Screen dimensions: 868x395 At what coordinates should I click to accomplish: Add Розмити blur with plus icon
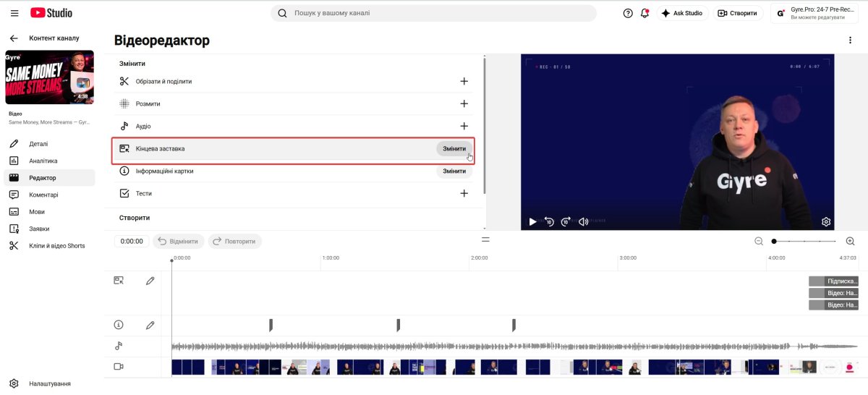(464, 103)
